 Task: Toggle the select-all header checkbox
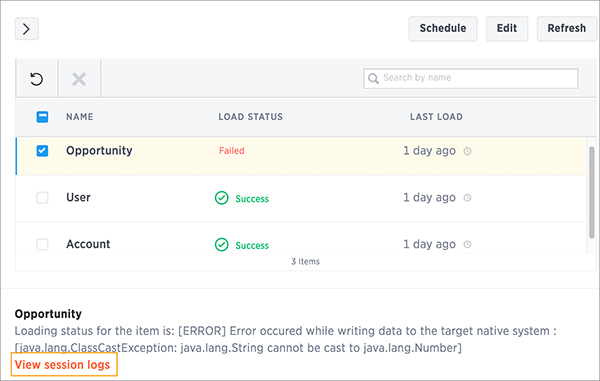[x=42, y=117]
